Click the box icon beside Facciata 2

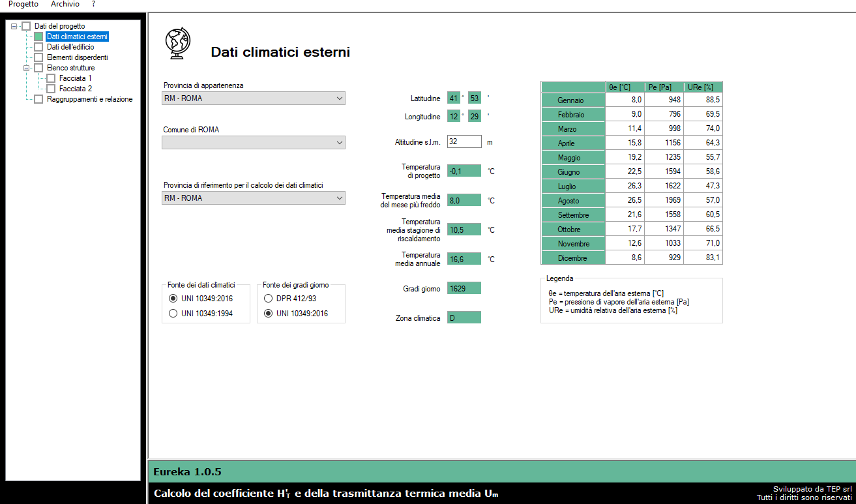[51, 89]
